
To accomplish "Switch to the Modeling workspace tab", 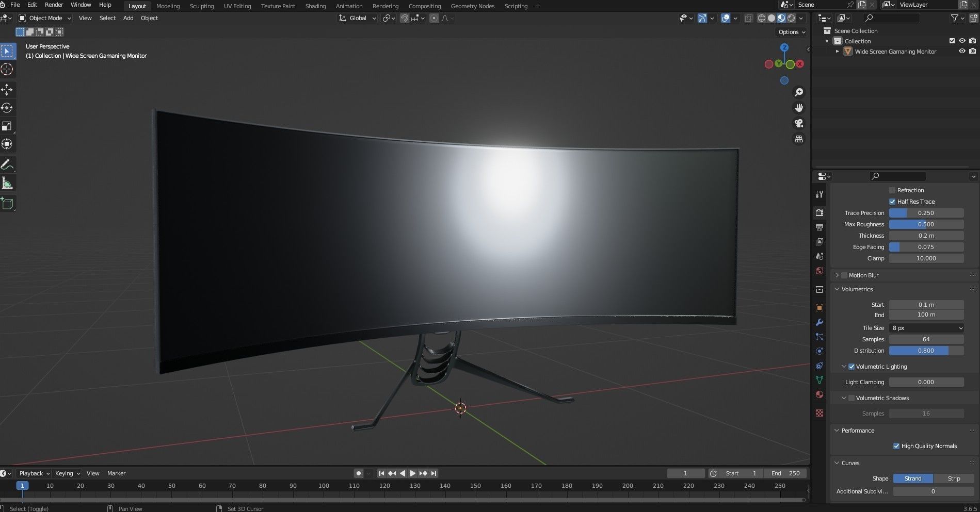I will [168, 6].
